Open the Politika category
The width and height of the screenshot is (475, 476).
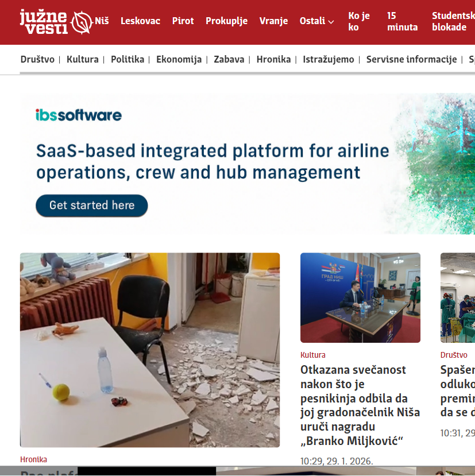(x=127, y=59)
